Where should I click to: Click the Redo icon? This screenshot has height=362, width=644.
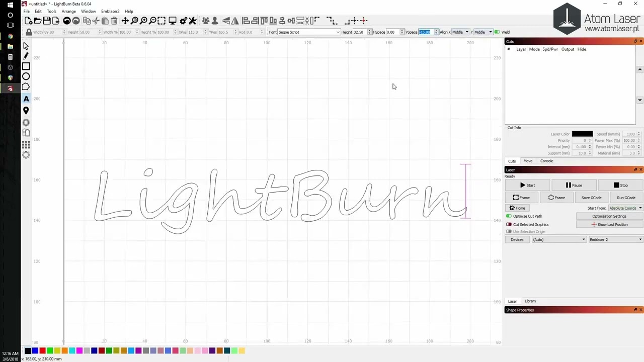(x=75, y=21)
